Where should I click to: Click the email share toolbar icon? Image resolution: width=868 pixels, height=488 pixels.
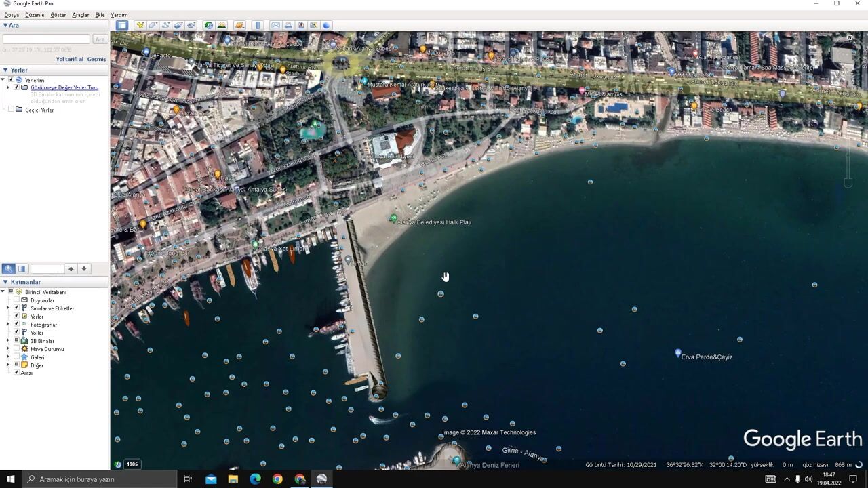pos(275,25)
